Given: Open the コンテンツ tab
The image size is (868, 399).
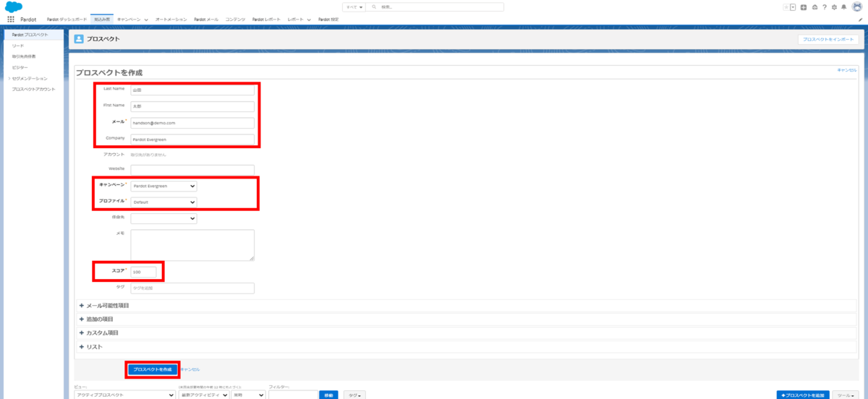Looking at the screenshot, I should click(235, 19).
